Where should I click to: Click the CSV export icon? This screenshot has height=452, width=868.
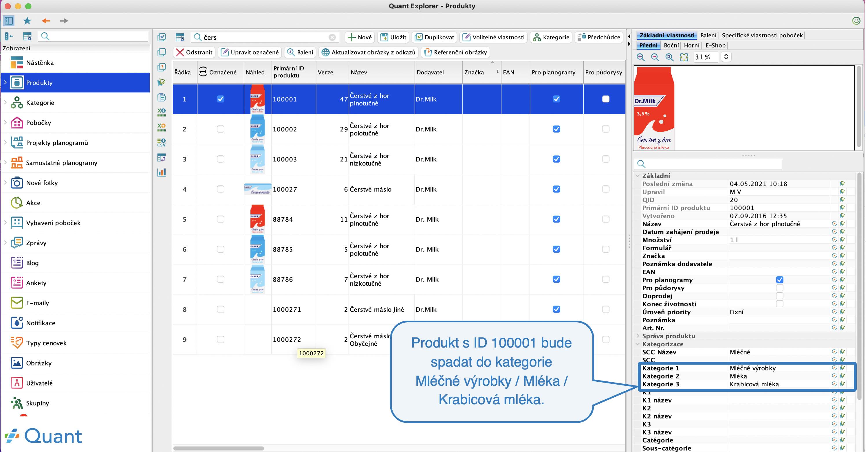click(x=161, y=142)
